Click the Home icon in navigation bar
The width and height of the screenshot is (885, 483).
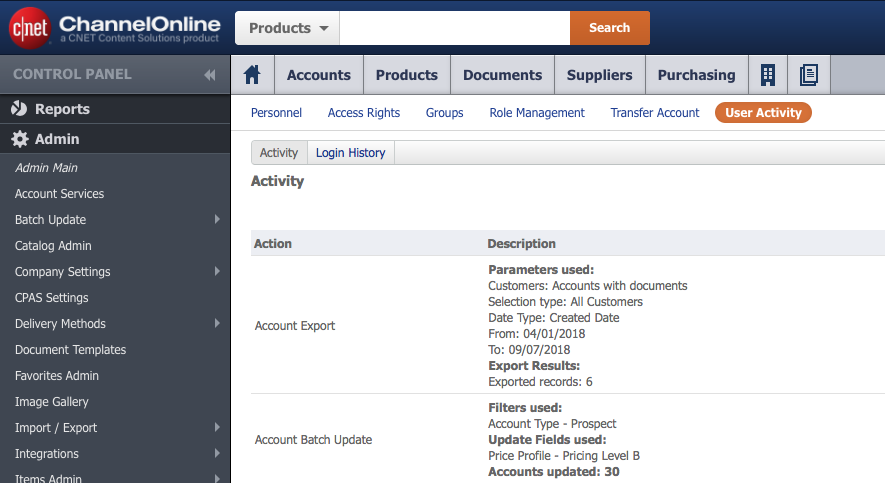[252, 75]
